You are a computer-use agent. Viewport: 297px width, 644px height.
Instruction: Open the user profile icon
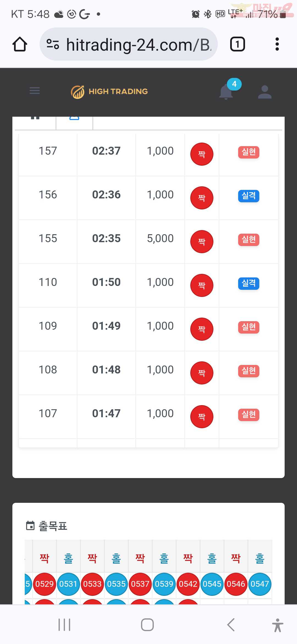pyautogui.click(x=265, y=92)
